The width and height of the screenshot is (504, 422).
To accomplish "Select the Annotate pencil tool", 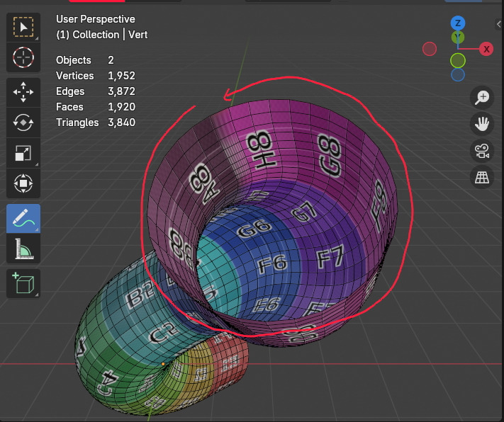I will pos(23,218).
